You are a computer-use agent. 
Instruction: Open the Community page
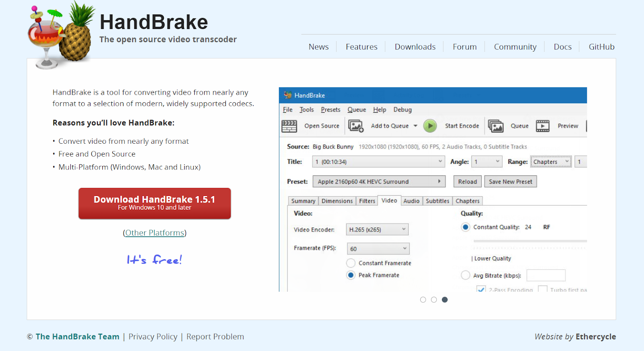515,47
